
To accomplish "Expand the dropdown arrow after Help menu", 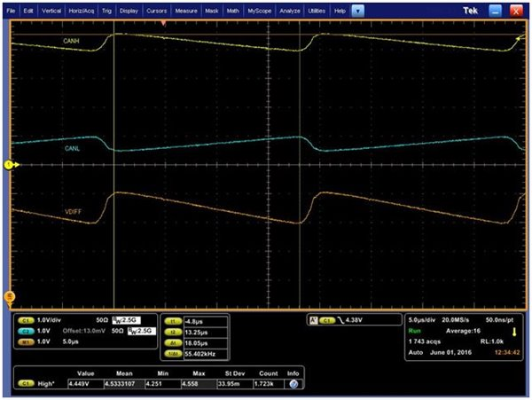I will (357, 10).
